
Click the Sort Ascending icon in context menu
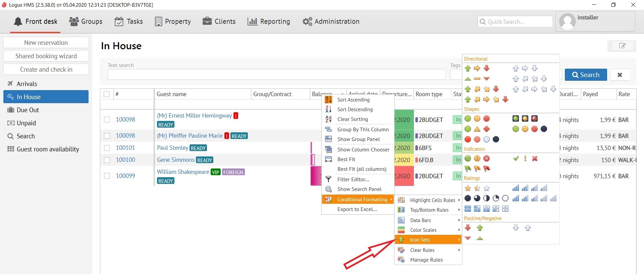pyautogui.click(x=328, y=100)
